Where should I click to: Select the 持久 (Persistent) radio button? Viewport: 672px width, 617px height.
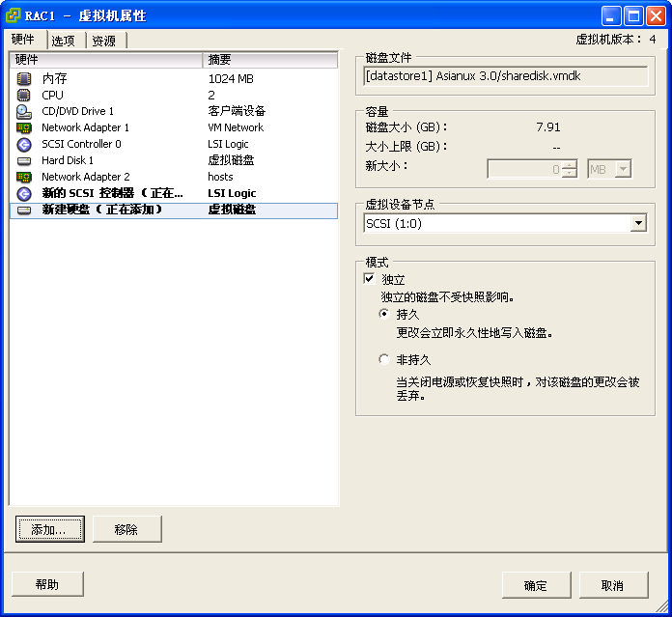(x=384, y=314)
